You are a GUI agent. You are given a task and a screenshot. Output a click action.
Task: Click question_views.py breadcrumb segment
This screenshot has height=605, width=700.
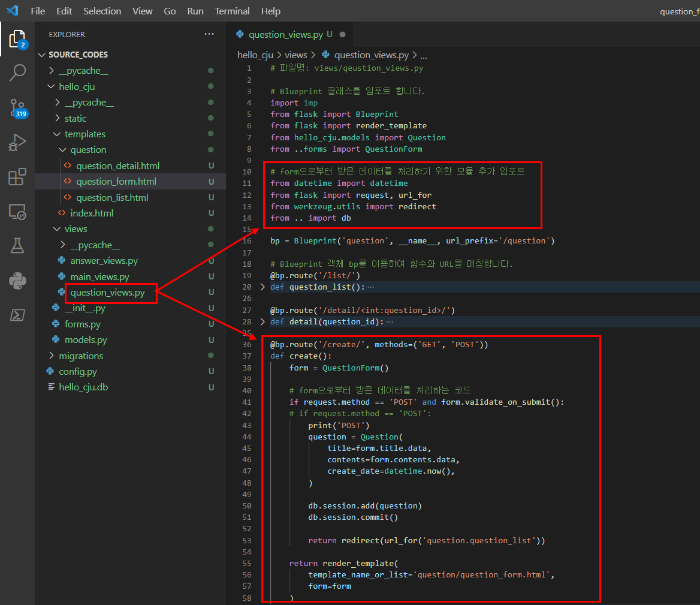coord(372,55)
